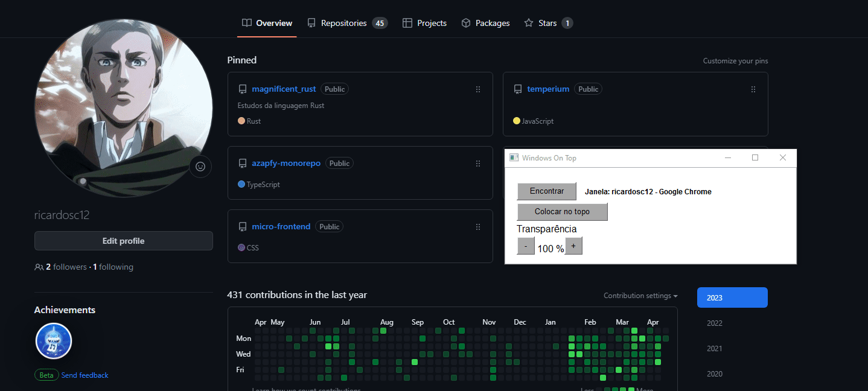Switch to the Repositories tab
The width and height of the screenshot is (868, 391).
(x=347, y=23)
